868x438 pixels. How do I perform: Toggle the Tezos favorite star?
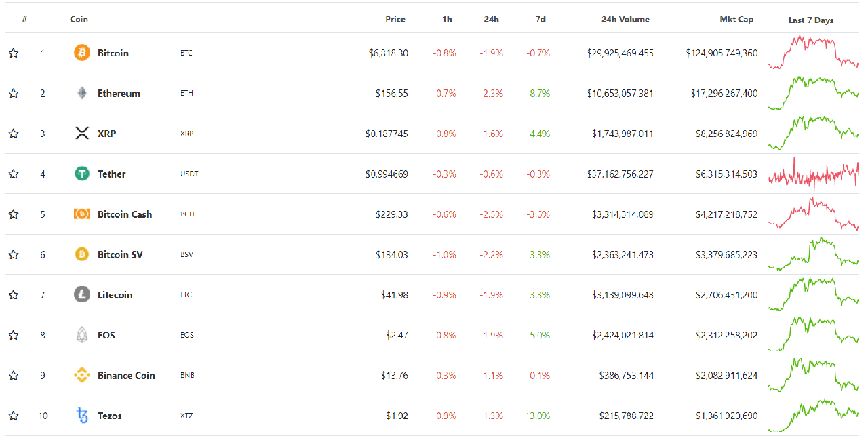point(14,416)
